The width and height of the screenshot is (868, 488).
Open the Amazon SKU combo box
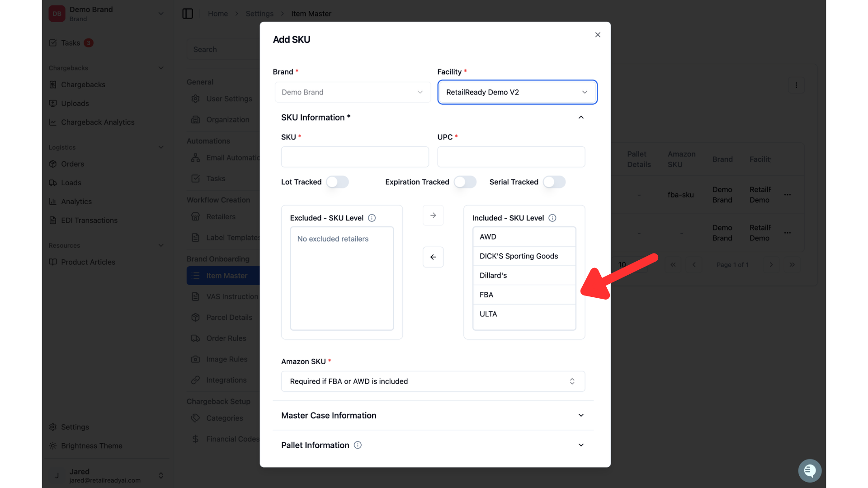click(433, 381)
